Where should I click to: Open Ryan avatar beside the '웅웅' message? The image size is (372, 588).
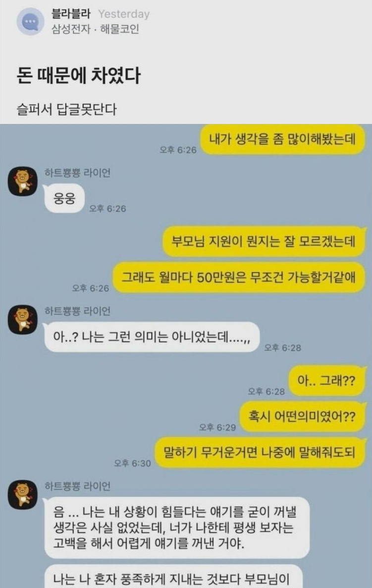[x=23, y=181]
